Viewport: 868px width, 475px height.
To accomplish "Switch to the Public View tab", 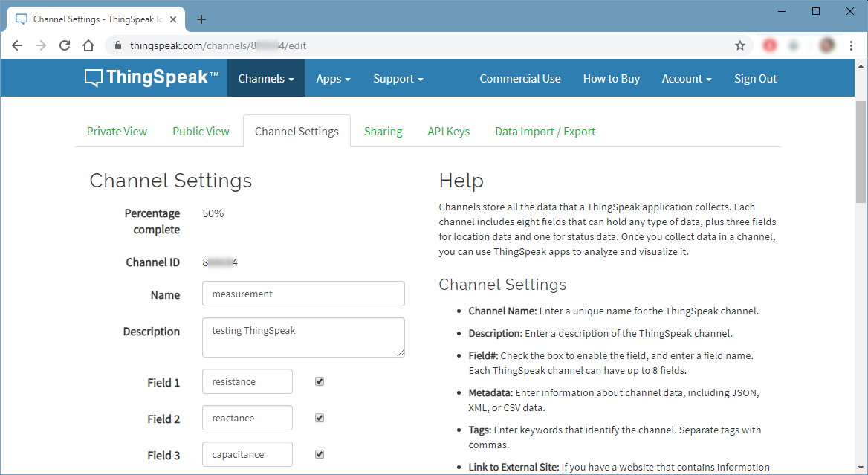I will coord(201,132).
